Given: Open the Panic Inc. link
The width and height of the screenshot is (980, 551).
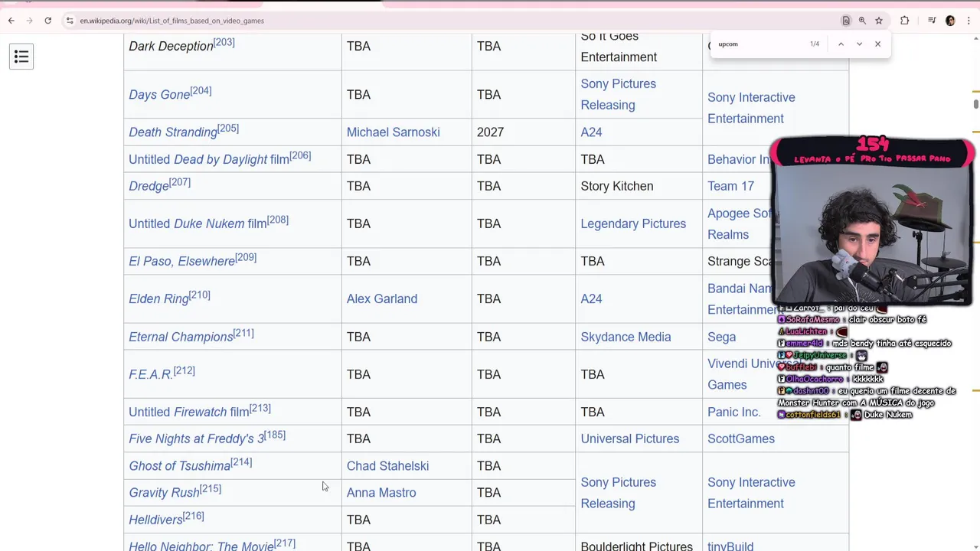Looking at the screenshot, I should point(734,412).
